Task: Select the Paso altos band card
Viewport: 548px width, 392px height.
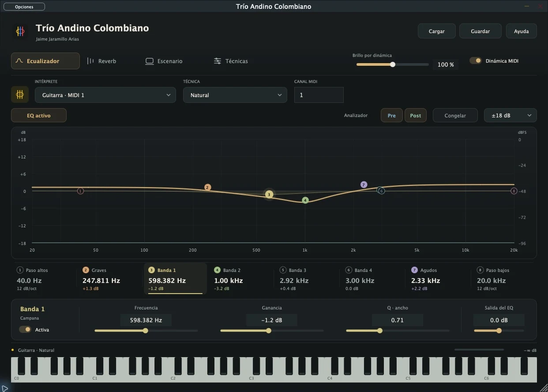Action: coord(44,279)
